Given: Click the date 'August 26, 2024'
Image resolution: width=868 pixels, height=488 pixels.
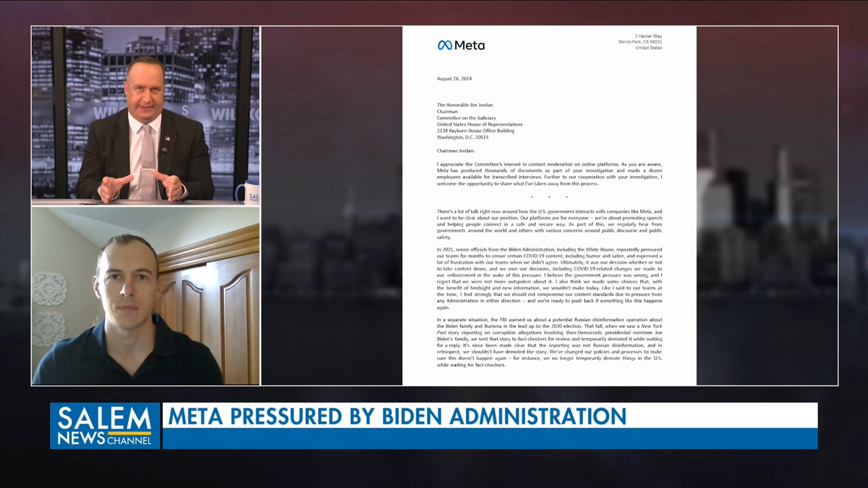Looking at the screenshot, I should (454, 79).
